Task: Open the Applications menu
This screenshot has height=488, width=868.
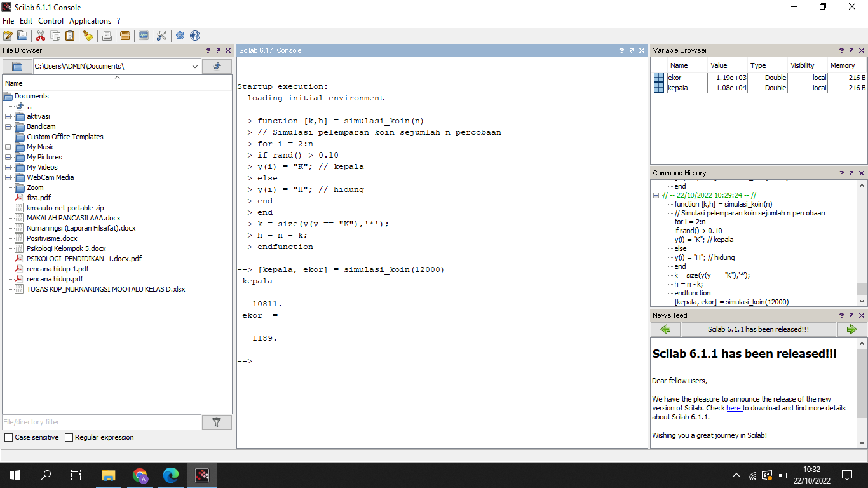Action: (90, 21)
